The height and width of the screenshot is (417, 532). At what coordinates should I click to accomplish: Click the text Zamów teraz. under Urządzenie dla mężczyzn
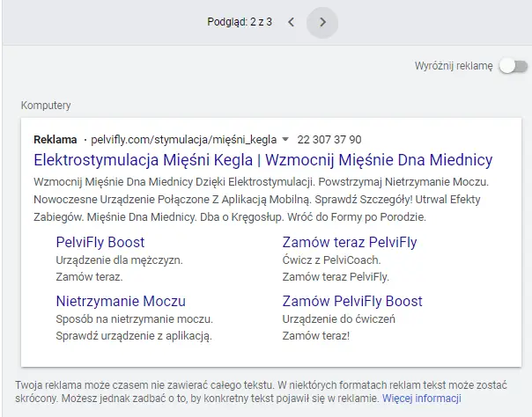pos(89,277)
